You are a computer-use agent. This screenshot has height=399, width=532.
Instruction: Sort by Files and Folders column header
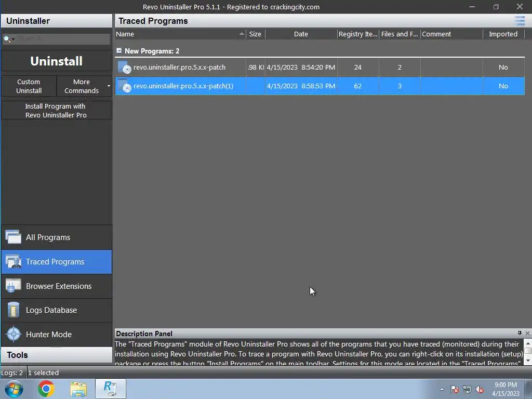click(x=400, y=34)
